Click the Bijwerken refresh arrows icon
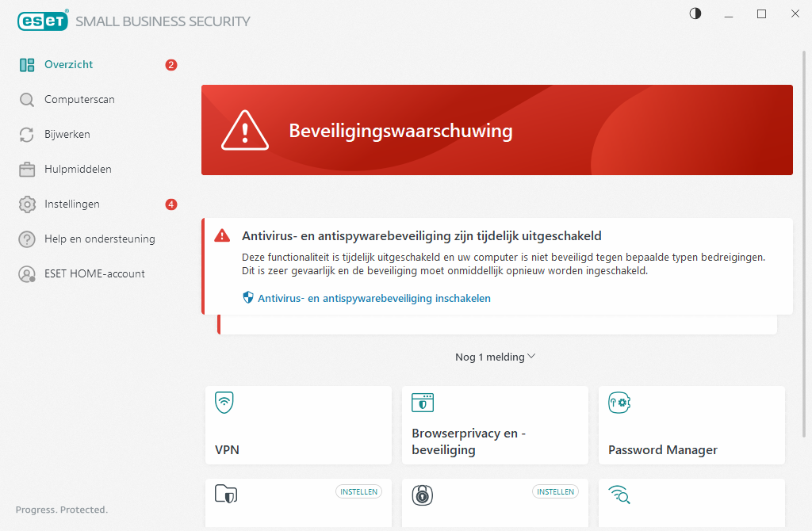 tap(27, 135)
